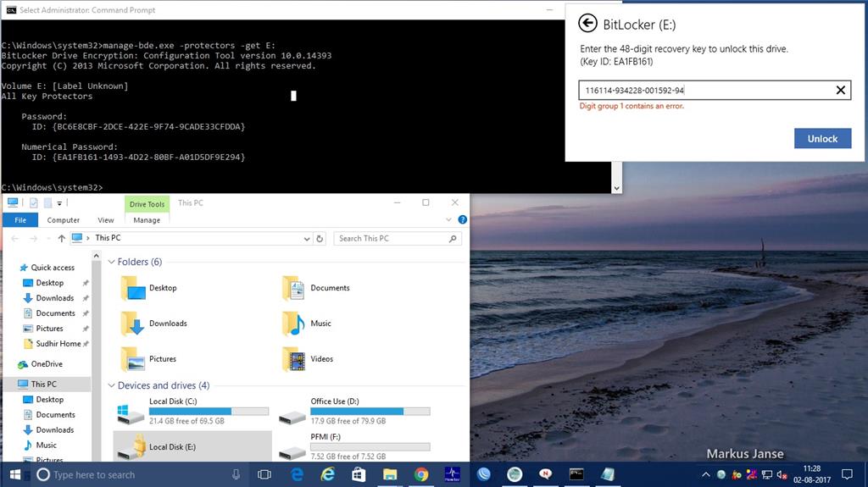868x487 pixels.
Task: Switch to the Computer ribbon tab
Action: point(63,219)
